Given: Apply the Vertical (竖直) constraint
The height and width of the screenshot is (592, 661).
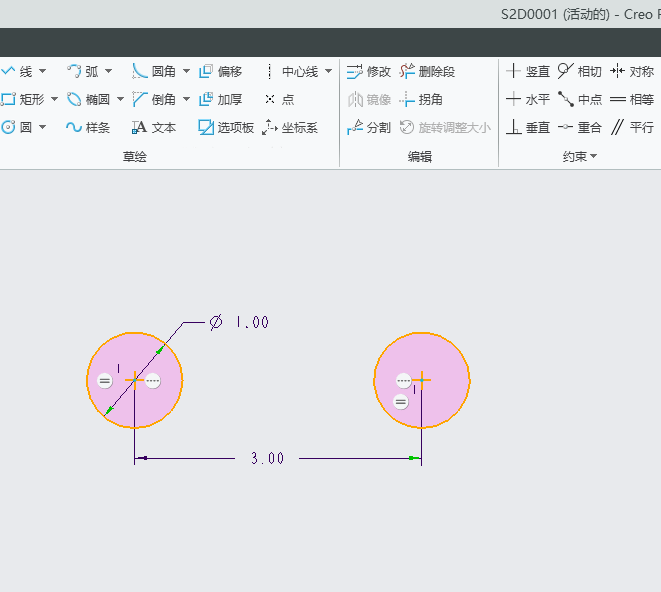Looking at the screenshot, I should tap(528, 71).
